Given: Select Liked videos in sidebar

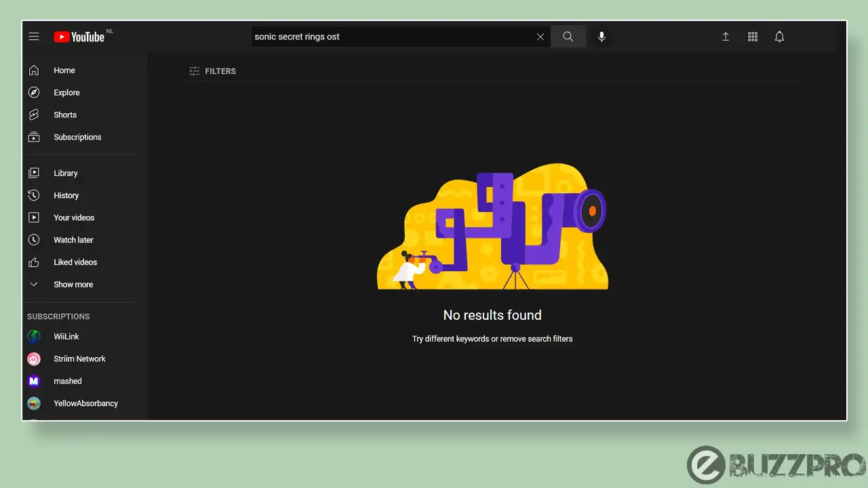Looking at the screenshot, I should coord(75,262).
